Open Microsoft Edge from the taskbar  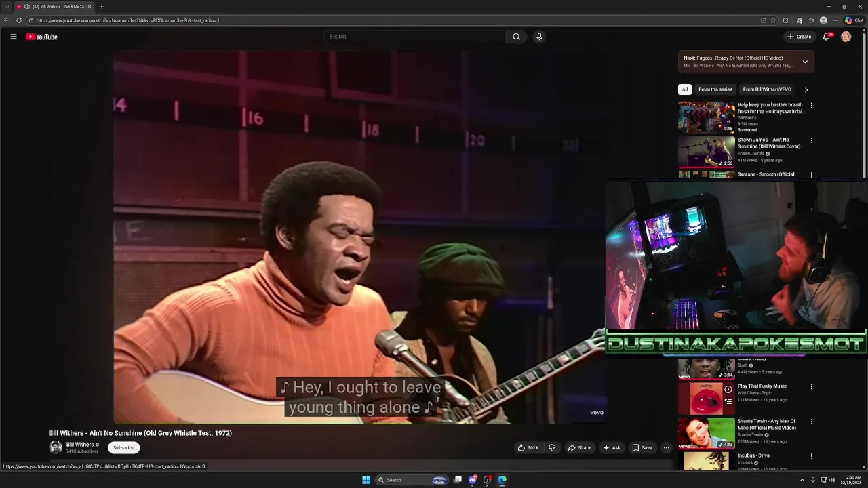point(502,480)
